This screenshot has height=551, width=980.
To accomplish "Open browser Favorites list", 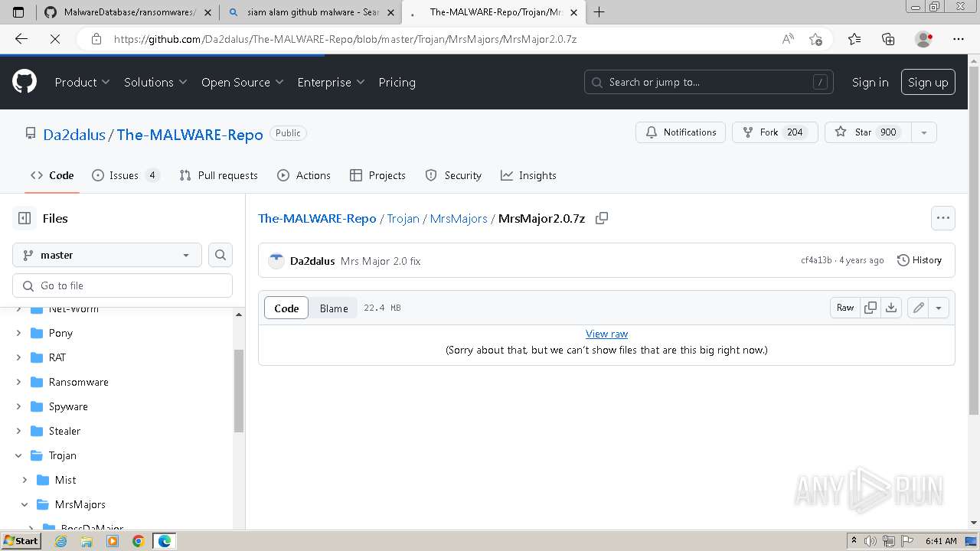I will (854, 39).
